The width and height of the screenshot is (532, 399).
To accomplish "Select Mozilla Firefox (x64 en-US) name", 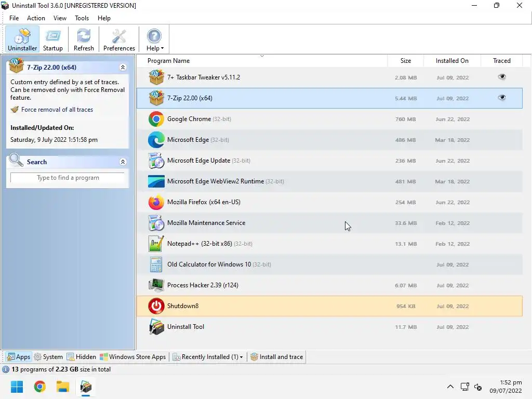I will (204, 202).
